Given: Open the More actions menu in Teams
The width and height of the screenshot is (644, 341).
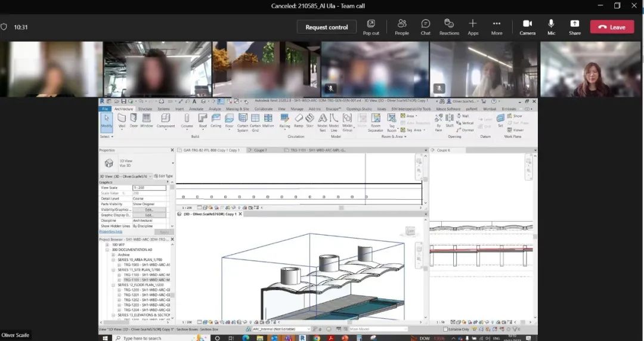Looking at the screenshot, I should [497, 27].
